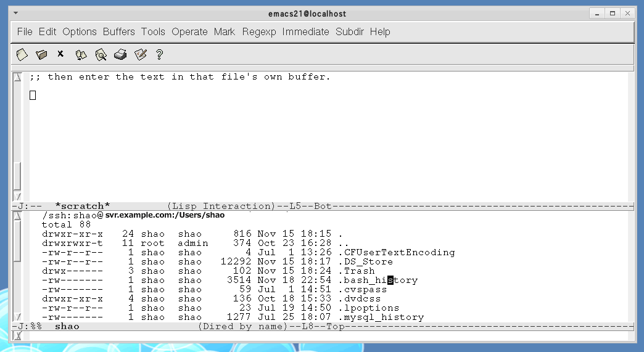Click the question mark Help icon

[159, 55]
